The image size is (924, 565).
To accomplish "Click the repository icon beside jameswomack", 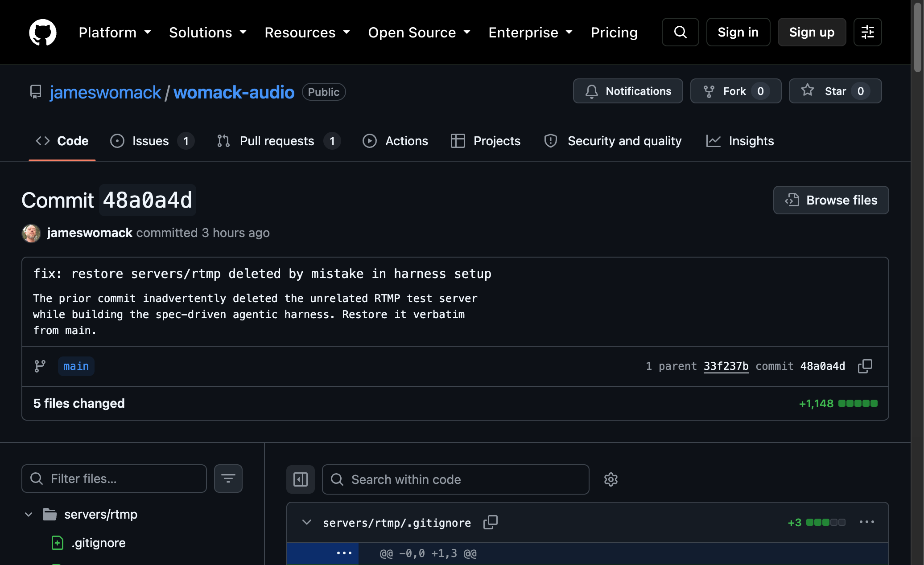I will [36, 92].
